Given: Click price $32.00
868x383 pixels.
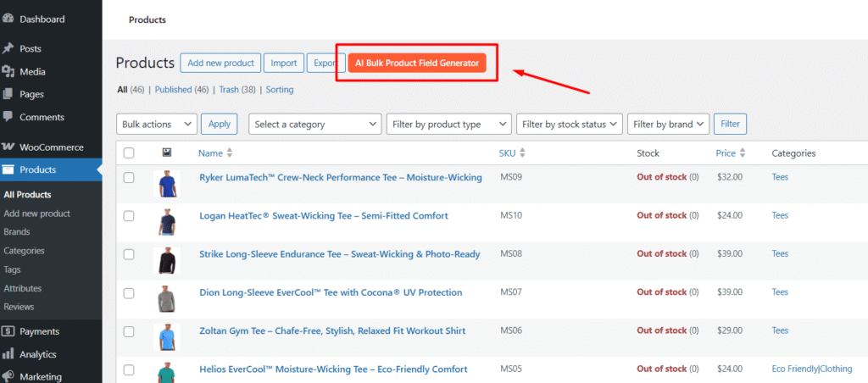Looking at the screenshot, I should point(730,177).
